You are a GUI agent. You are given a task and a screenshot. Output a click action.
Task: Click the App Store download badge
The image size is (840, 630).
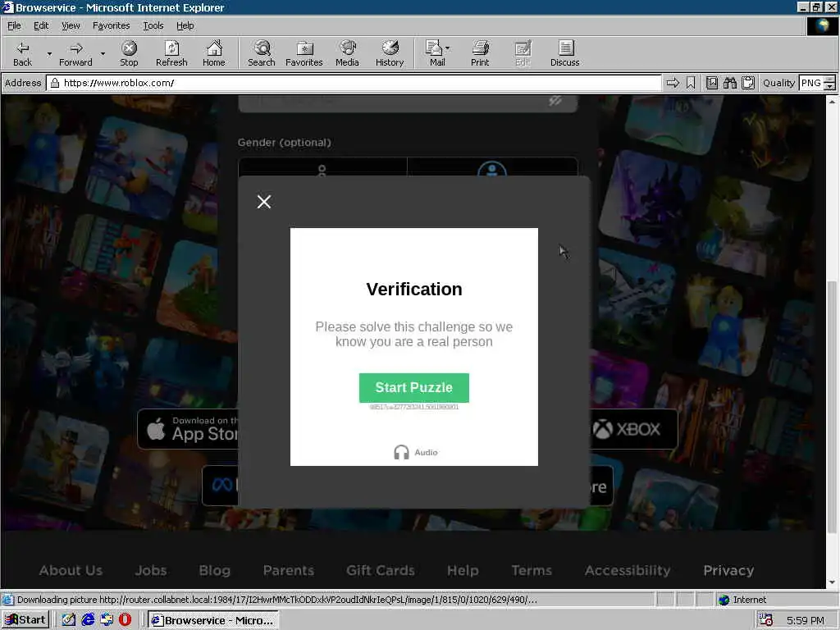coord(188,429)
